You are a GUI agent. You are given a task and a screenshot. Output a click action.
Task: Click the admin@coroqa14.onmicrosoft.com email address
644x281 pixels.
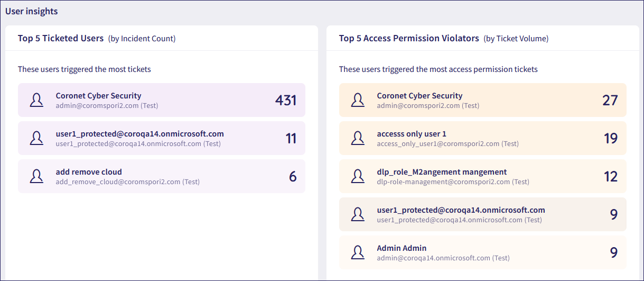pyautogui.click(x=433, y=258)
